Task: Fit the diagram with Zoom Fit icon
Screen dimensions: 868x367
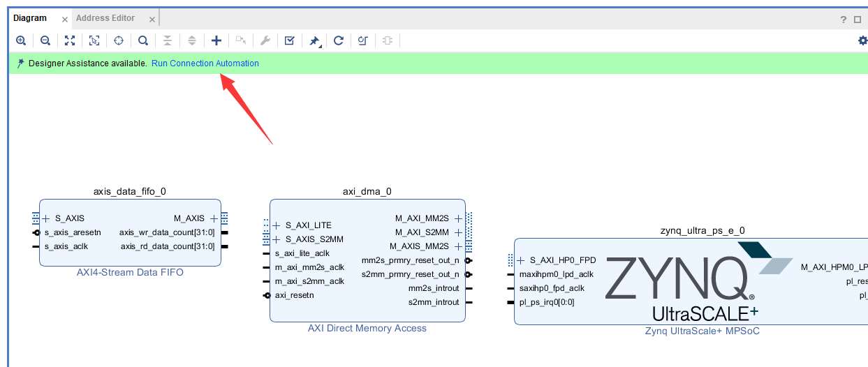Action: [69, 40]
